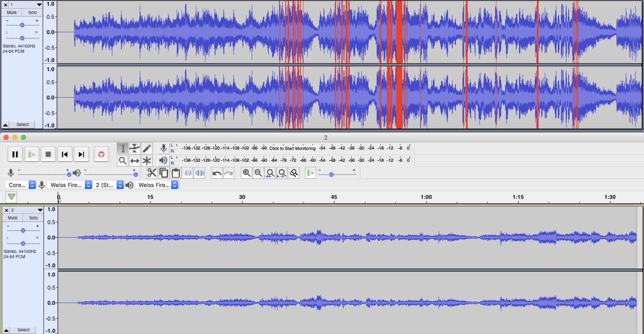Skip to start of the track
The height and width of the screenshot is (334, 644).
click(65, 154)
